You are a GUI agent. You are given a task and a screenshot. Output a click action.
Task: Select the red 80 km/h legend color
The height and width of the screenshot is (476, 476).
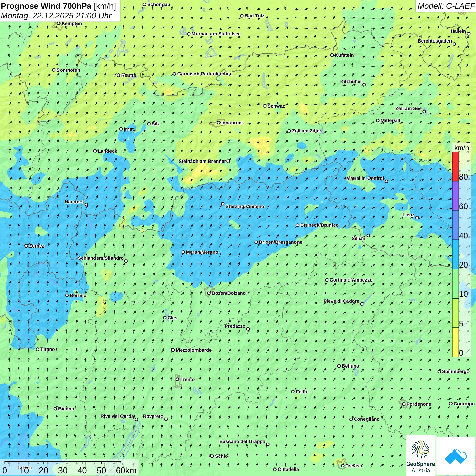coord(455,166)
